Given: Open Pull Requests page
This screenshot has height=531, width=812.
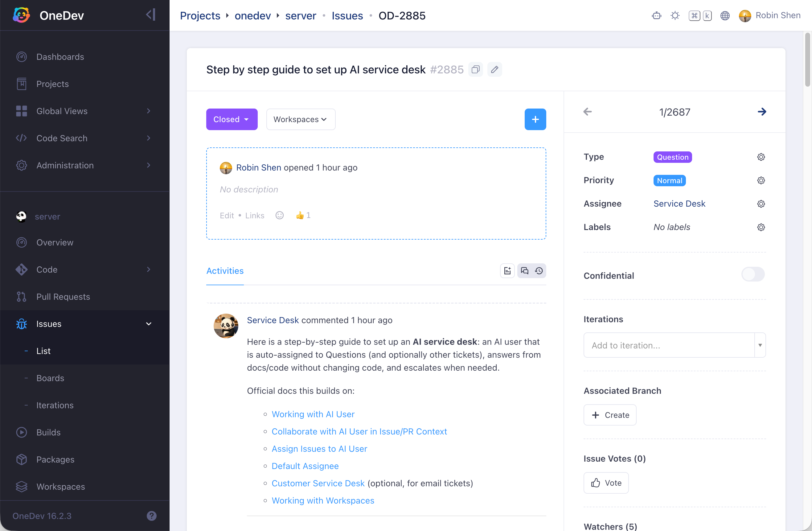Looking at the screenshot, I should pos(84,297).
